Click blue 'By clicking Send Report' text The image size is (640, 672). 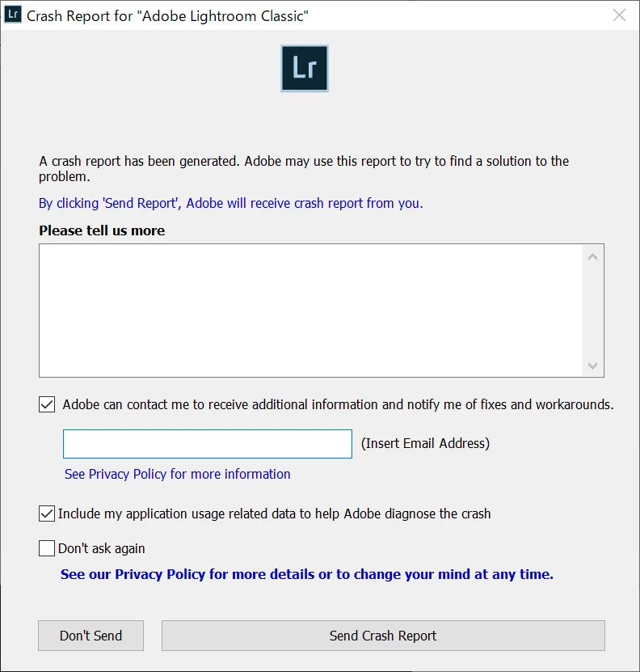click(x=231, y=203)
